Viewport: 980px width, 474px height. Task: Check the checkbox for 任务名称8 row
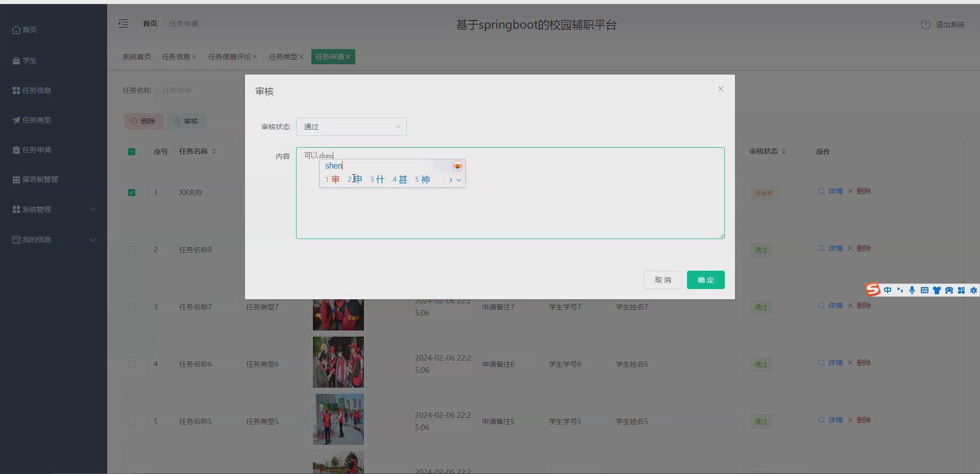pyautogui.click(x=132, y=250)
